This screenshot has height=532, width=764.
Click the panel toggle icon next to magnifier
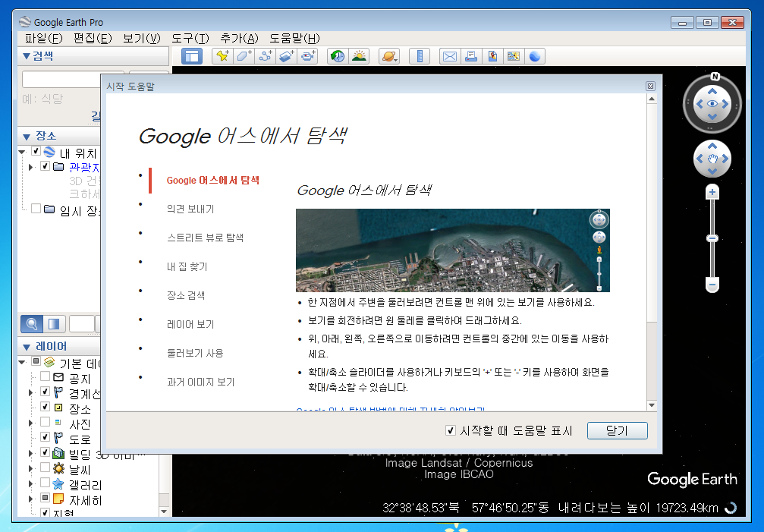click(54, 324)
